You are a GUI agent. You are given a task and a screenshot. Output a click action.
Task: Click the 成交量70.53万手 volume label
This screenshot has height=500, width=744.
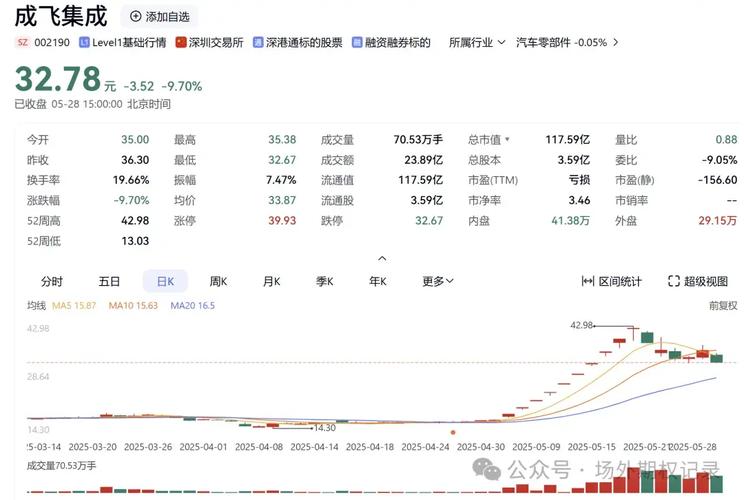coord(61,466)
